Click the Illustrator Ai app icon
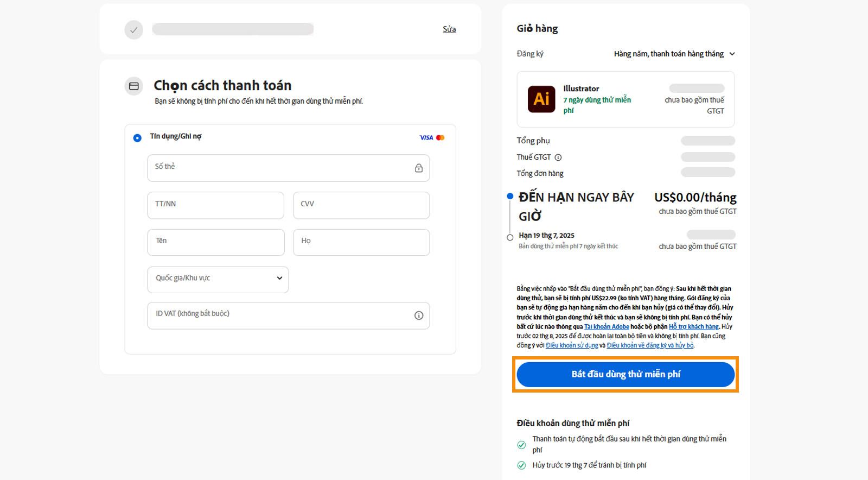This screenshot has height=480, width=868. tap(541, 99)
